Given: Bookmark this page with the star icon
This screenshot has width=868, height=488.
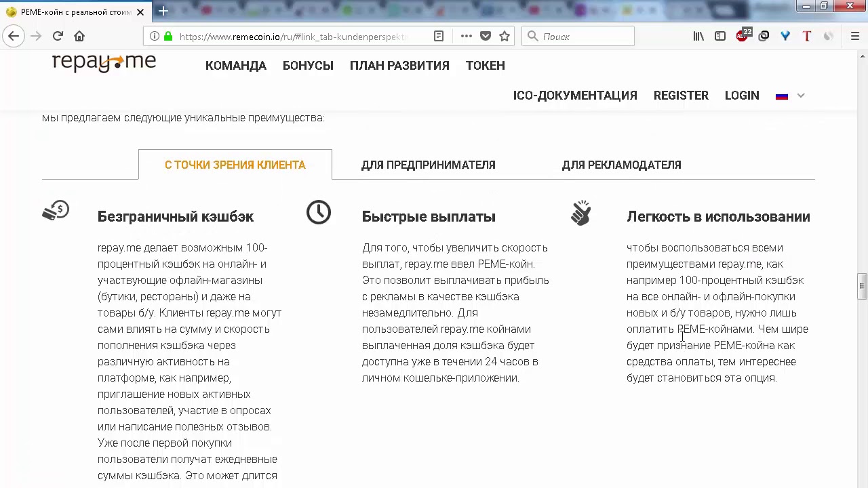Looking at the screenshot, I should (505, 37).
